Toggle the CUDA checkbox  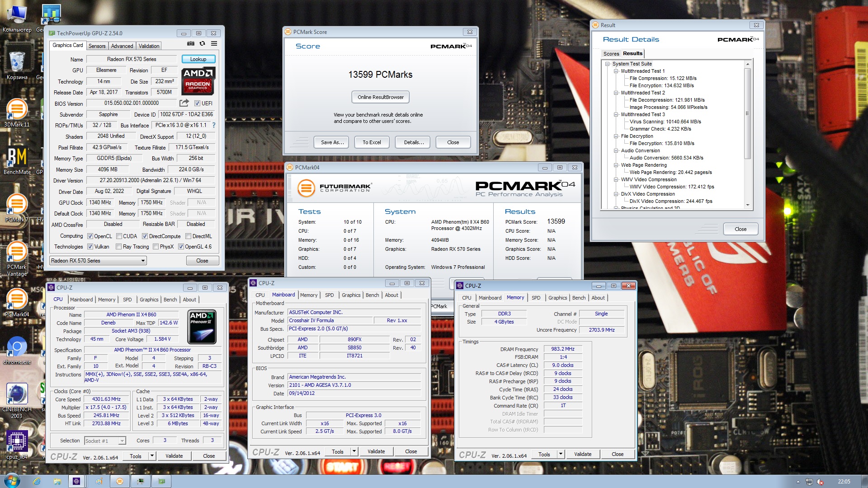pyautogui.click(x=119, y=236)
